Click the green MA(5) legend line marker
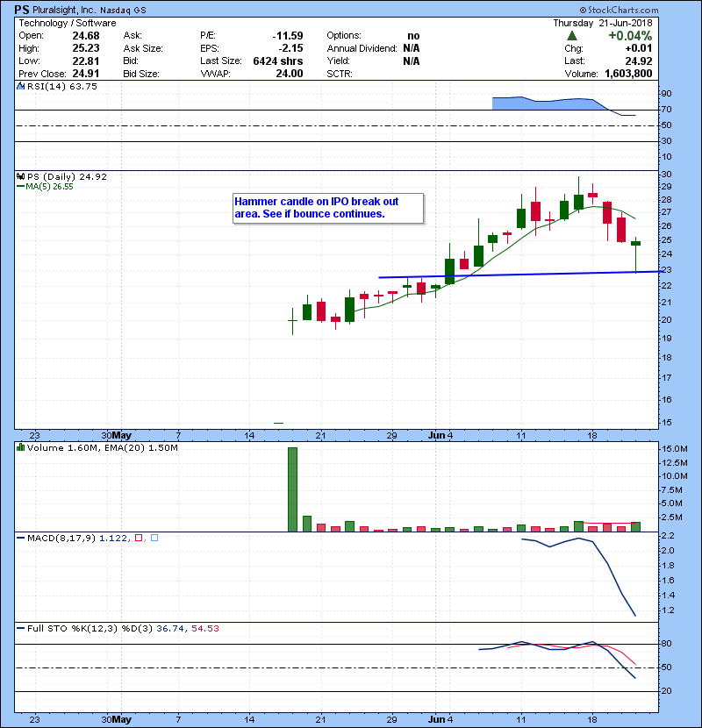The height and width of the screenshot is (728, 702). [21, 186]
